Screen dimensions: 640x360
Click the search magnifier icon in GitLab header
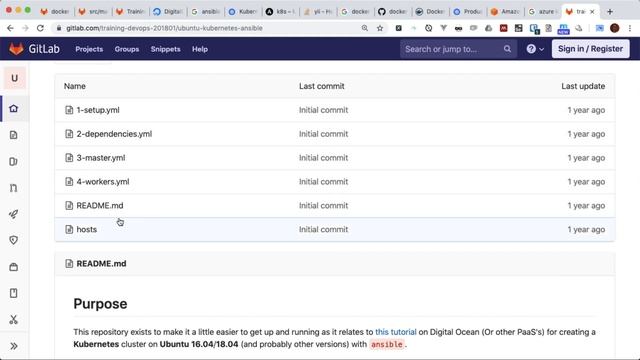[507, 49]
